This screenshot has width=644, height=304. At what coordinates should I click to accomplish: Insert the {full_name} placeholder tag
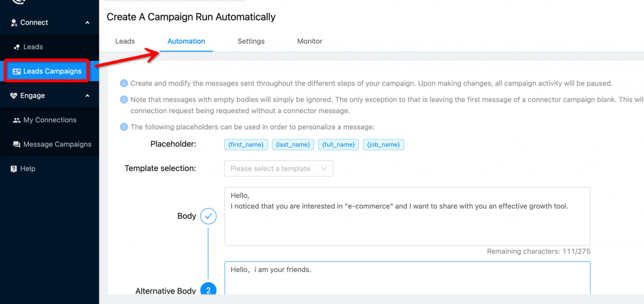(338, 144)
